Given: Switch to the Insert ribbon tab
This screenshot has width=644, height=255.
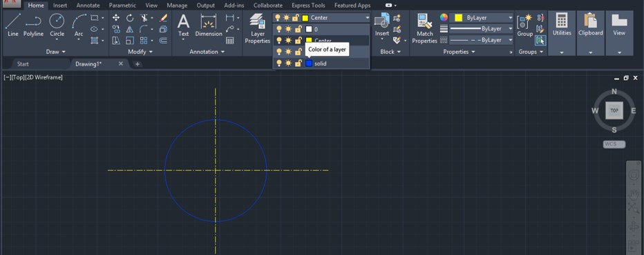Looking at the screenshot, I should 60,6.
